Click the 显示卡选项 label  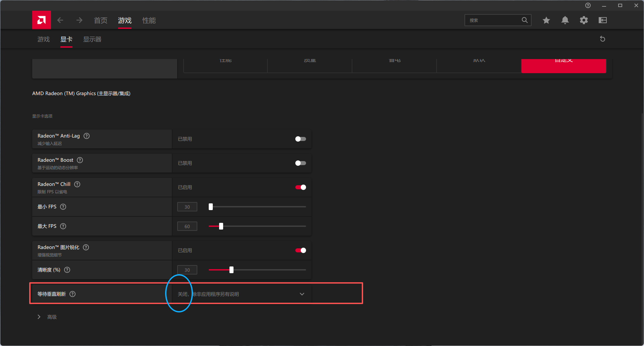42,116
